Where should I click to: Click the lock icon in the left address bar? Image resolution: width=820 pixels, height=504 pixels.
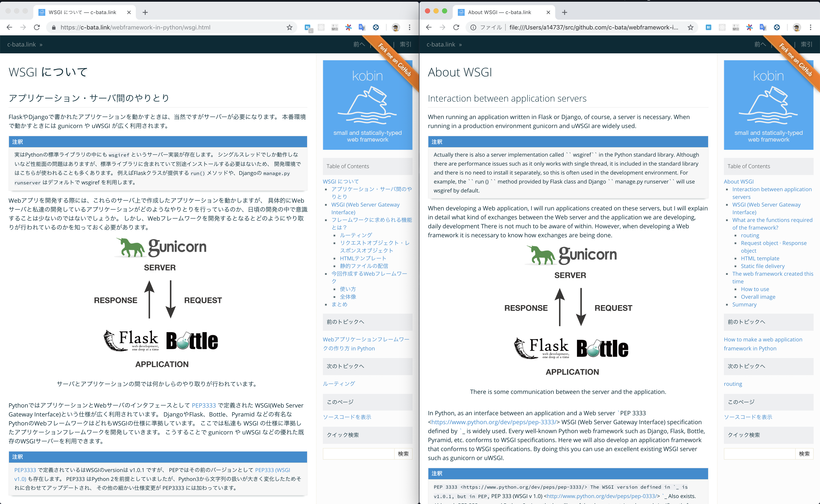click(x=53, y=27)
